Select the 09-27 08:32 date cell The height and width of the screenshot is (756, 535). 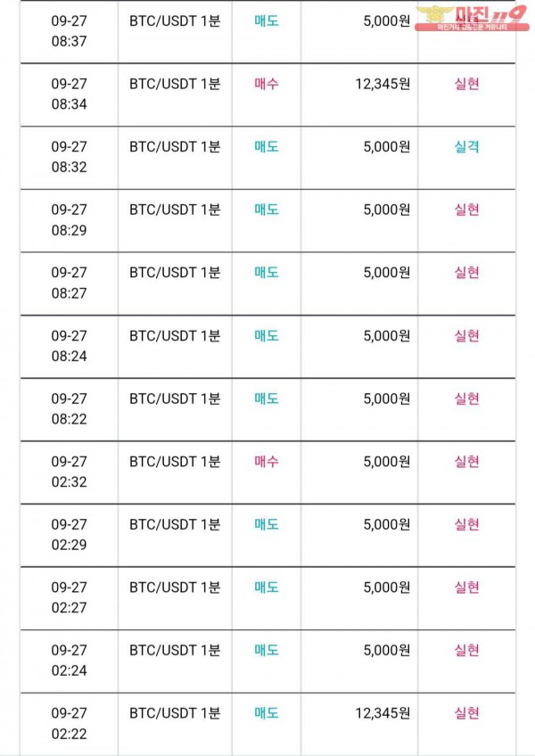click(69, 157)
